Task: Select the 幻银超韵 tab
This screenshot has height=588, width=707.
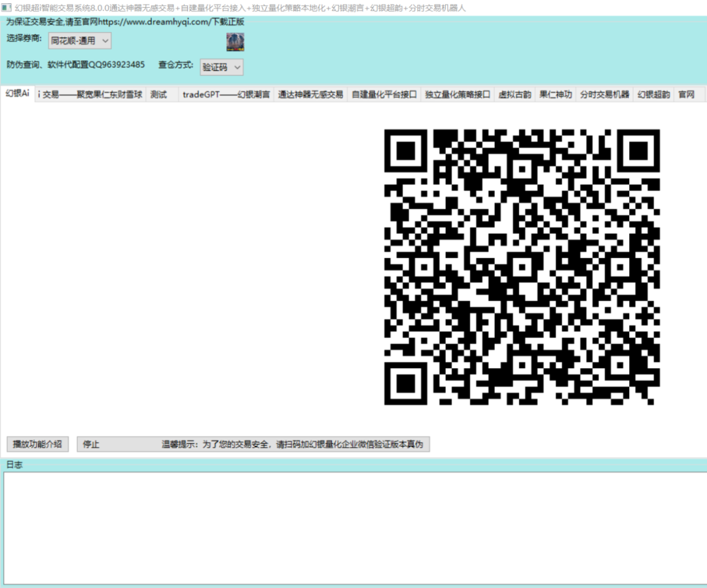Action: [x=653, y=94]
